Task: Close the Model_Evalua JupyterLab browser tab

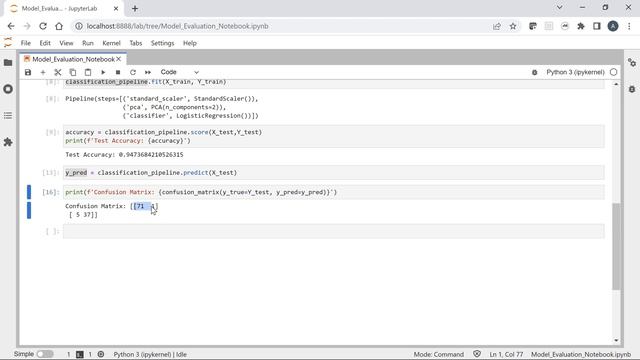Action: [116, 8]
